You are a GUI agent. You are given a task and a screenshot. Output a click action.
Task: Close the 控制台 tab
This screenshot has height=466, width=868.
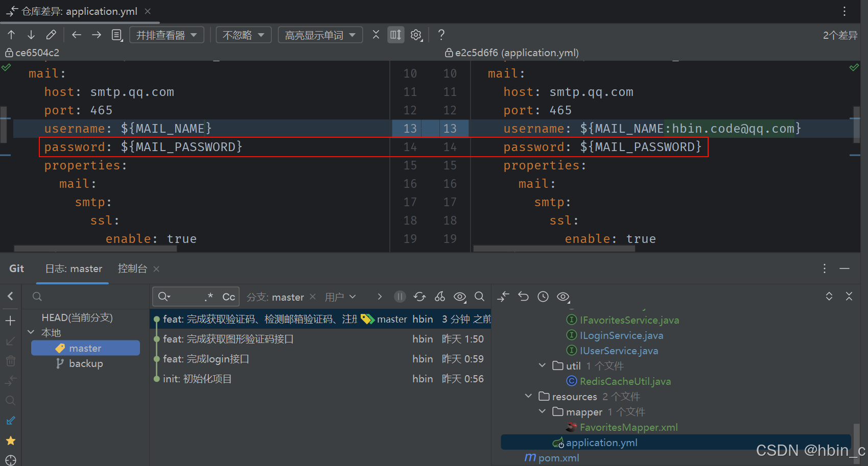pos(156,269)
